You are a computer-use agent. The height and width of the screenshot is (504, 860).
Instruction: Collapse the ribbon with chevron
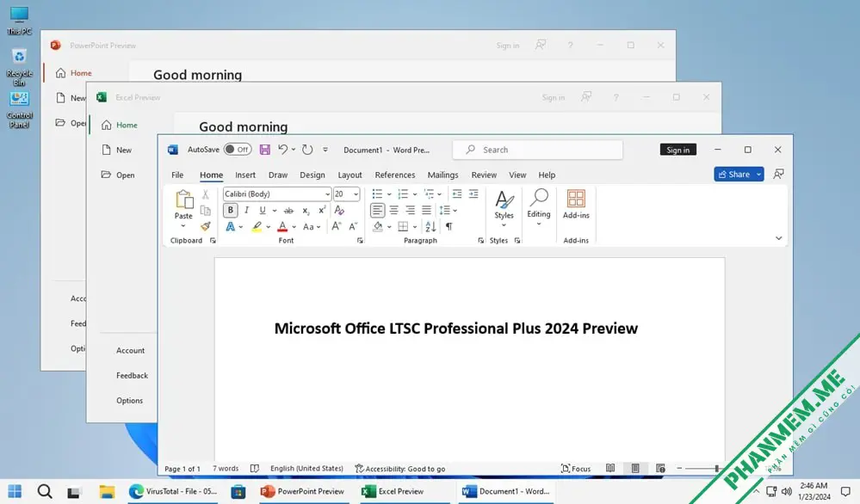click(x=778, y=238)
